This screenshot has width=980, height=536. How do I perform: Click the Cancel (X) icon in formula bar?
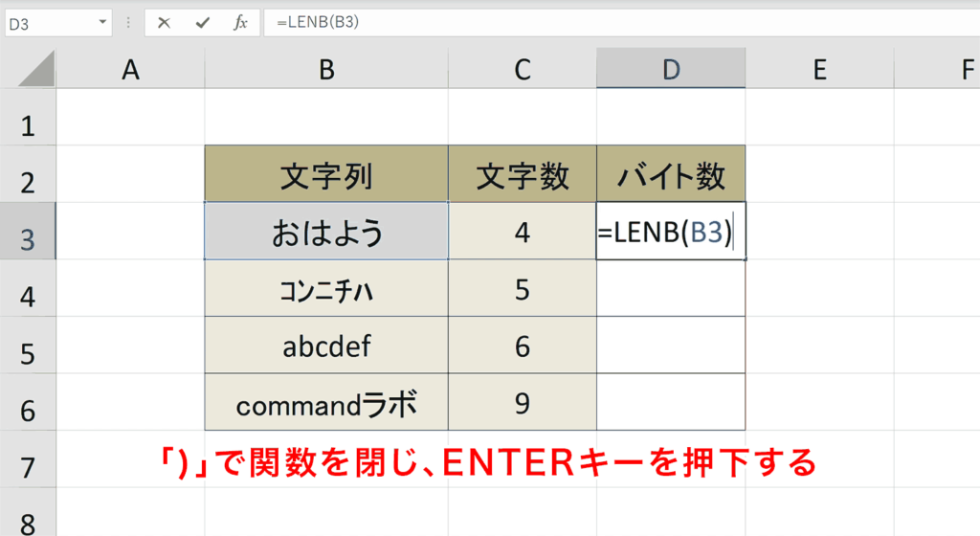tap(164, 23)
